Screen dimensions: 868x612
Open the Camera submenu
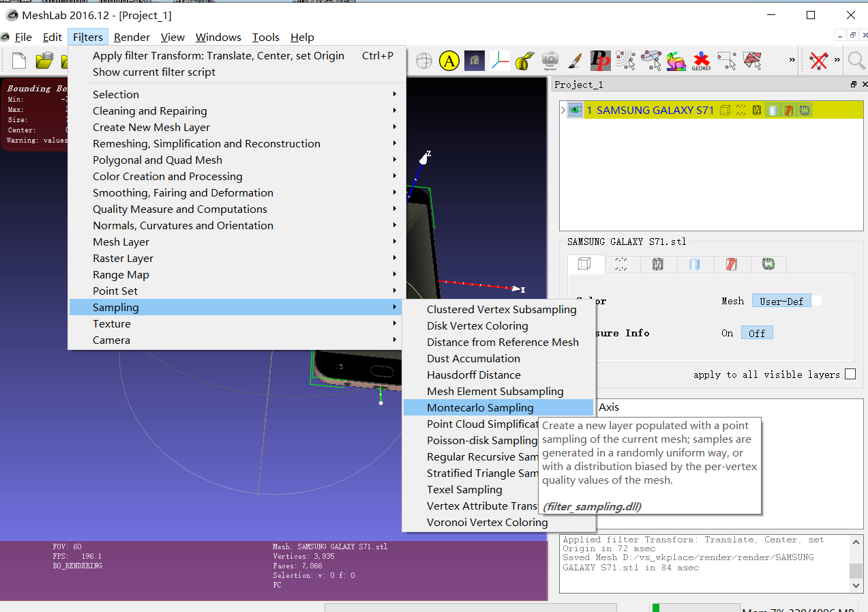(237, 340)
